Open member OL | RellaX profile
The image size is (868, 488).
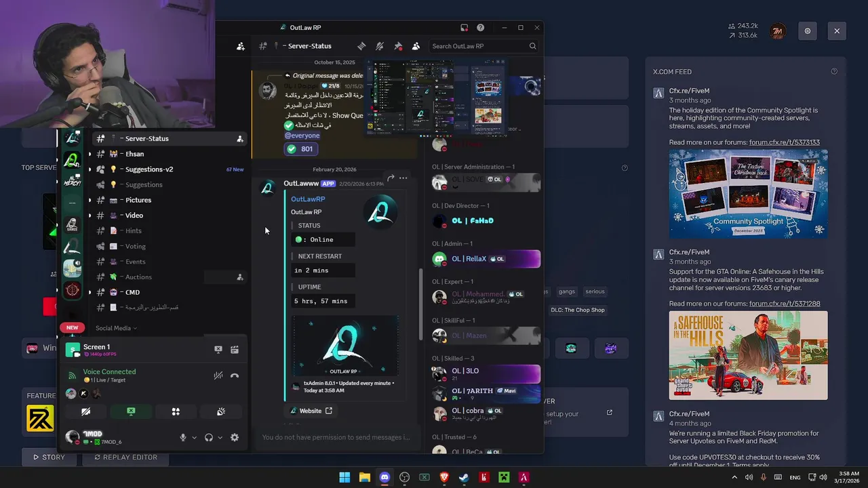[486, 259]
